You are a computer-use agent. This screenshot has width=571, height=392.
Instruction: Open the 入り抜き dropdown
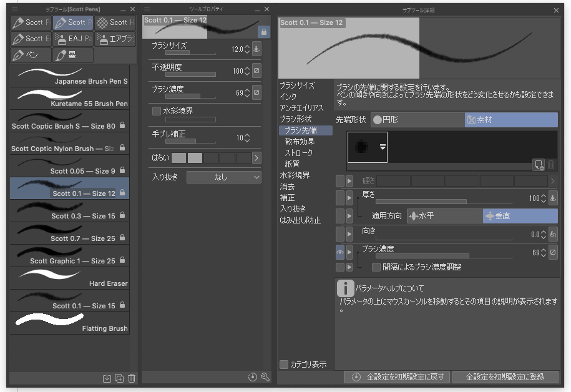(x=223, y=177)
